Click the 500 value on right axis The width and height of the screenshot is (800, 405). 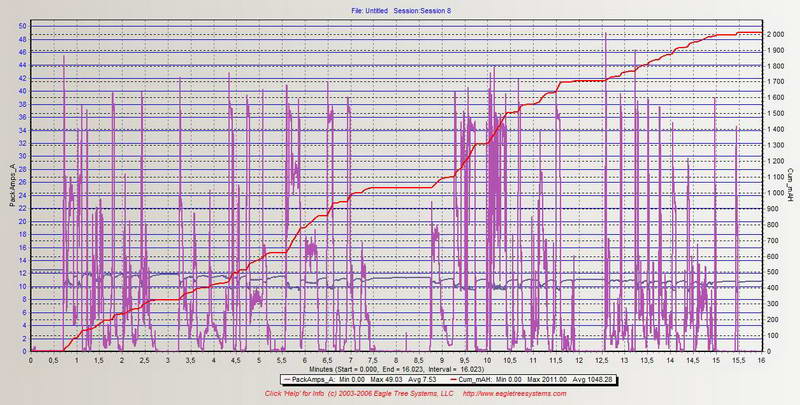tap(774, 272)
